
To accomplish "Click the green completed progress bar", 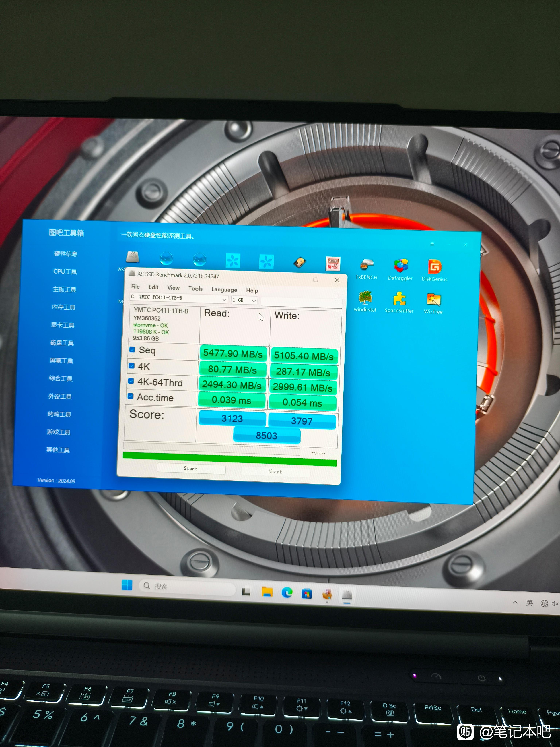I will coord(230,459).
